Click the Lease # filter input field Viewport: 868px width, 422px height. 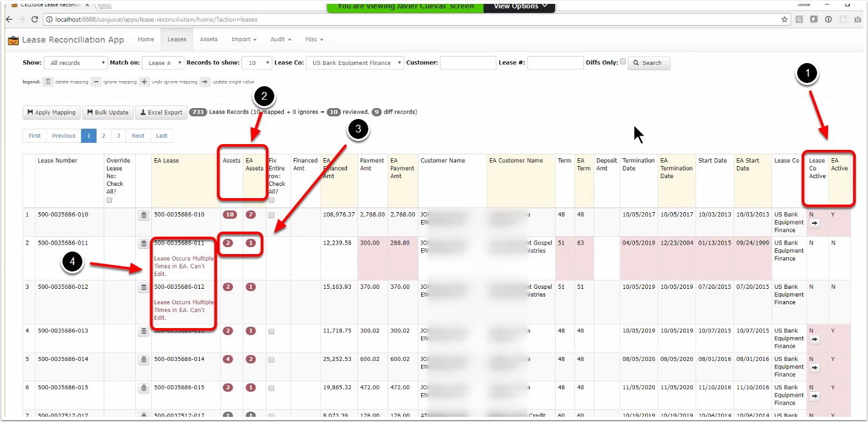pos(555,63)
